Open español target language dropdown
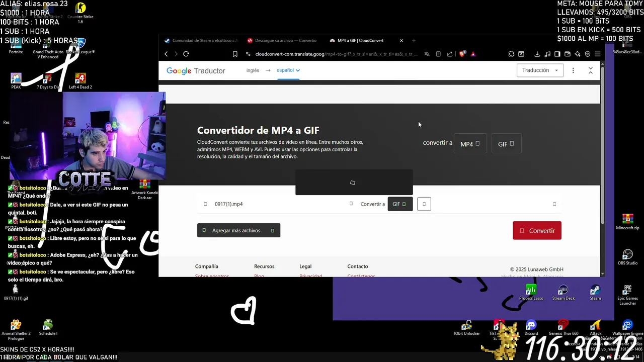Viewport: 644px width, 362px height. [288, 70]
